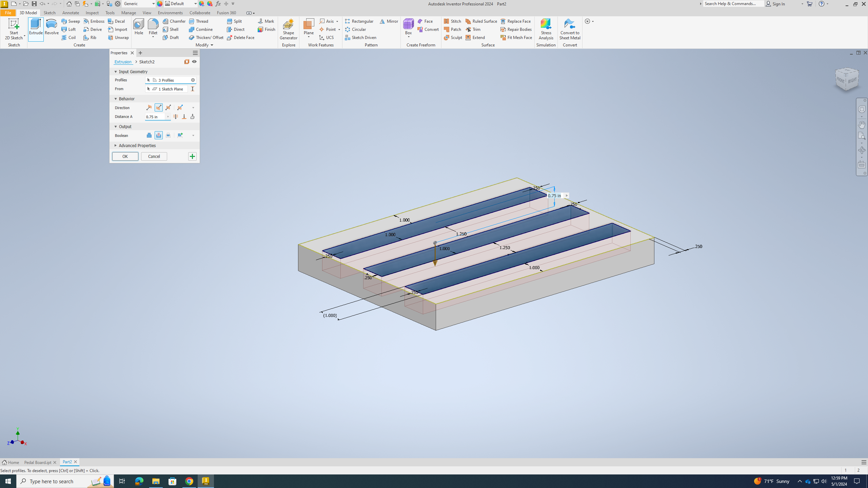Switch to Pedal Board.ipt document tab
Image resolution: width=868 pixels, height=488 pixels.
[x=38, y=462]
